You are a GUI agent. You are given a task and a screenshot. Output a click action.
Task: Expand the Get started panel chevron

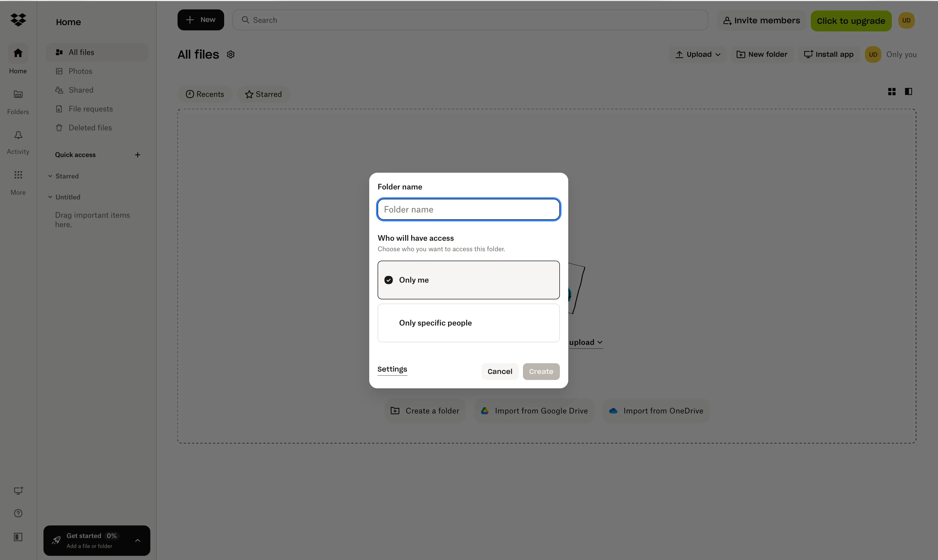click(x=137, y=541)
